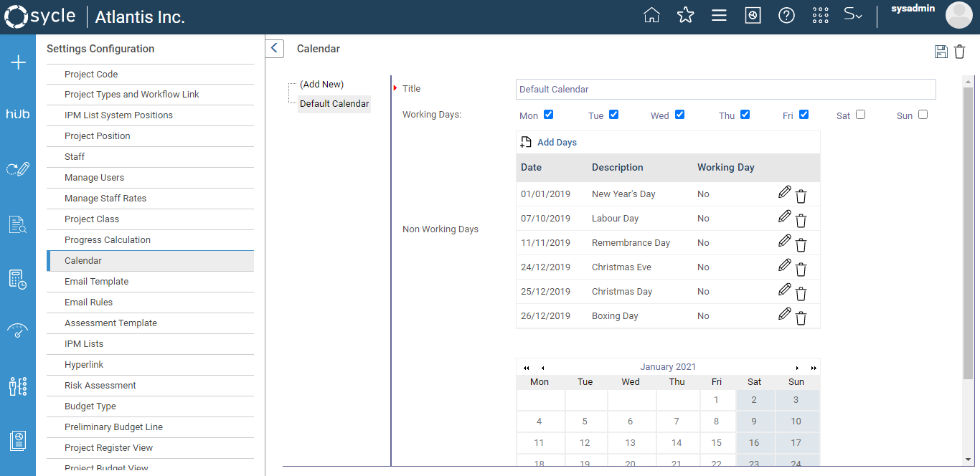Open the user avatar profile picture
The image size is (980, 476).
pos(958,15)
